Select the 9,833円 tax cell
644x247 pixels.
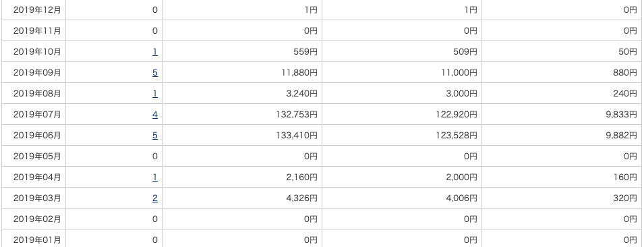[x=562, y=115]
